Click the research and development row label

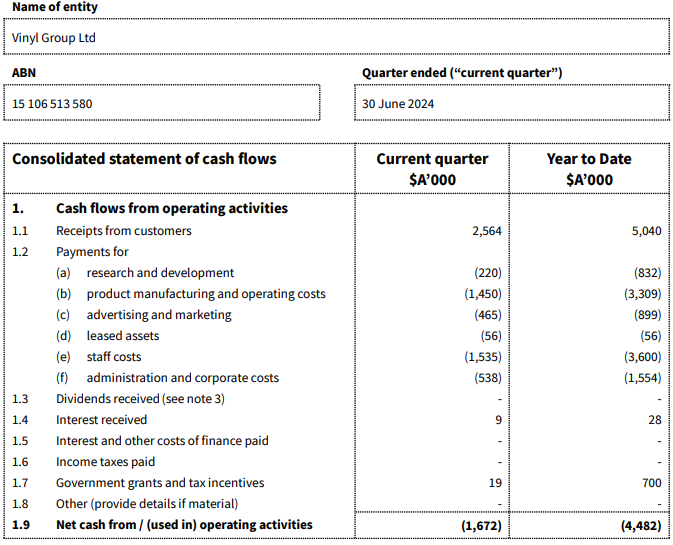tap(160, 273)
